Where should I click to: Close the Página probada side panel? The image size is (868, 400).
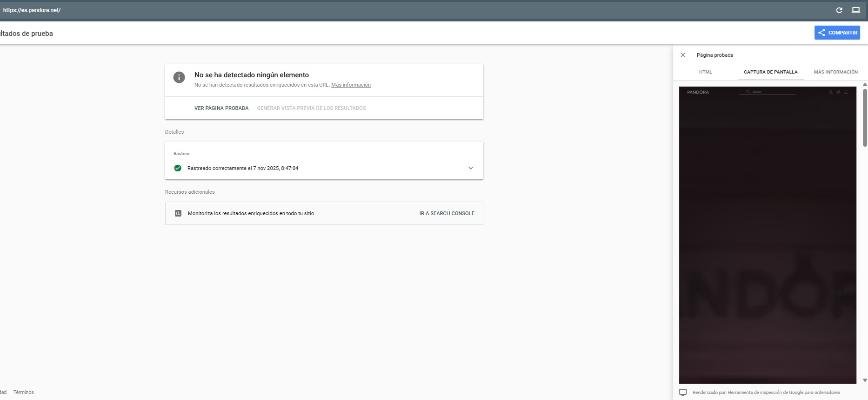[683, 55]
